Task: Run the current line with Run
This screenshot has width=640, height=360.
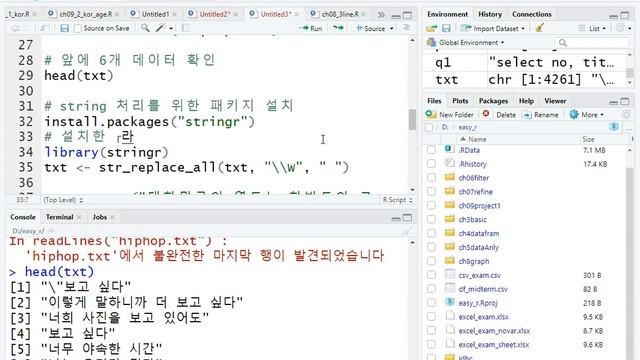Action: coord(310,28)
